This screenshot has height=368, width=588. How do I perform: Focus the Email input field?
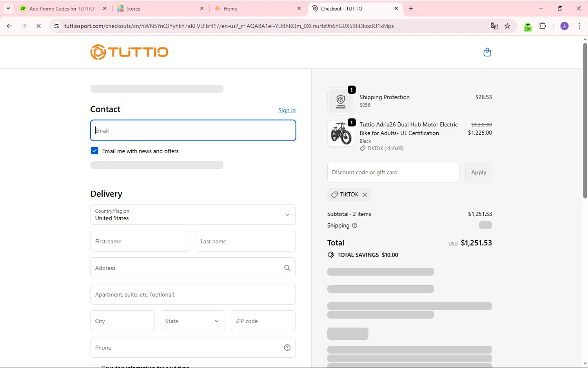point(193,130)
